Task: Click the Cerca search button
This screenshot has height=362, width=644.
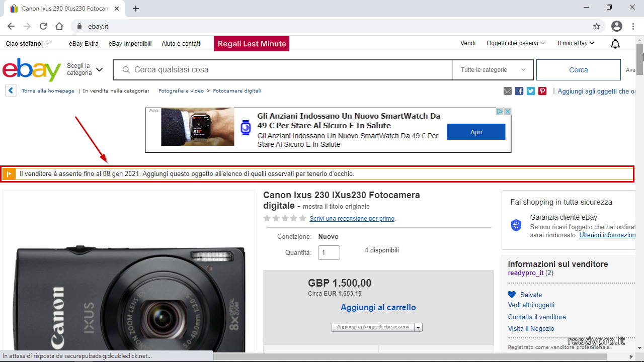Action: [579, 70]
